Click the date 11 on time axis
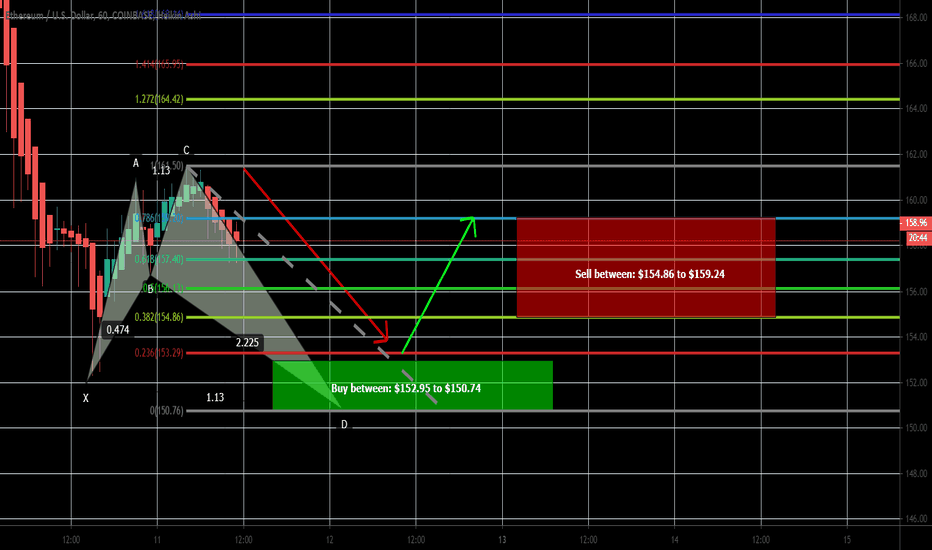The height and width of the screenshot is (550, 932). [157, 540]
